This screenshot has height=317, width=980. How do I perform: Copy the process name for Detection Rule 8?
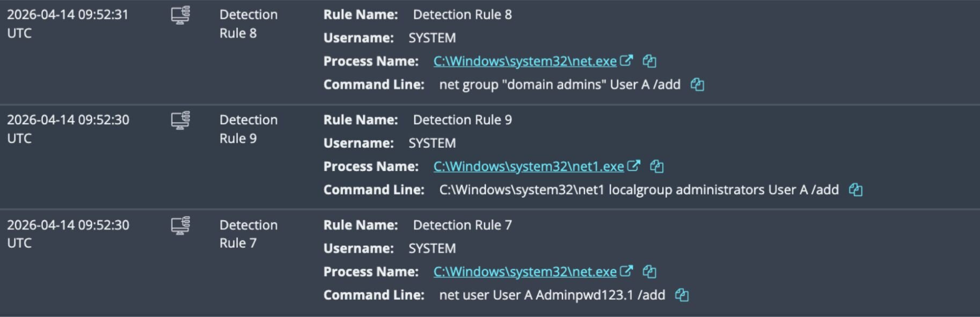[x=649, y=61]
